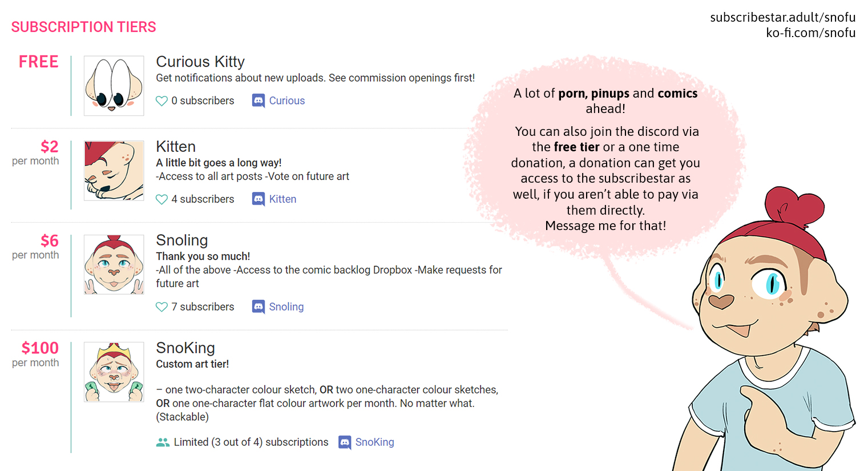868x471 pixels.
Task: Click the people icon beside Limited subscriptions
Action: pos(163,442)
